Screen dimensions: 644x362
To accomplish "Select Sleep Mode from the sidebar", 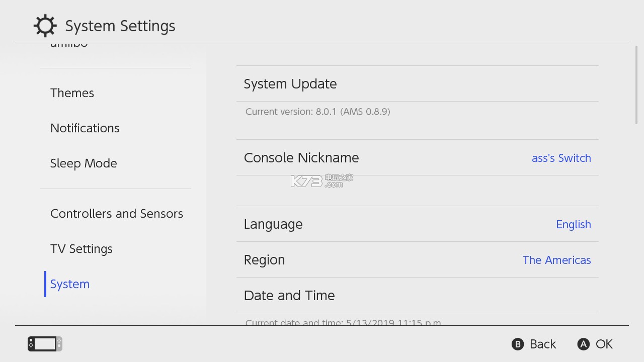I will point(84,163).
